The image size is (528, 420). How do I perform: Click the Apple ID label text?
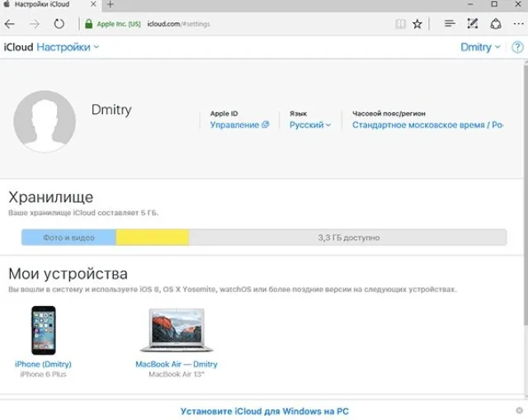[224, 114]
